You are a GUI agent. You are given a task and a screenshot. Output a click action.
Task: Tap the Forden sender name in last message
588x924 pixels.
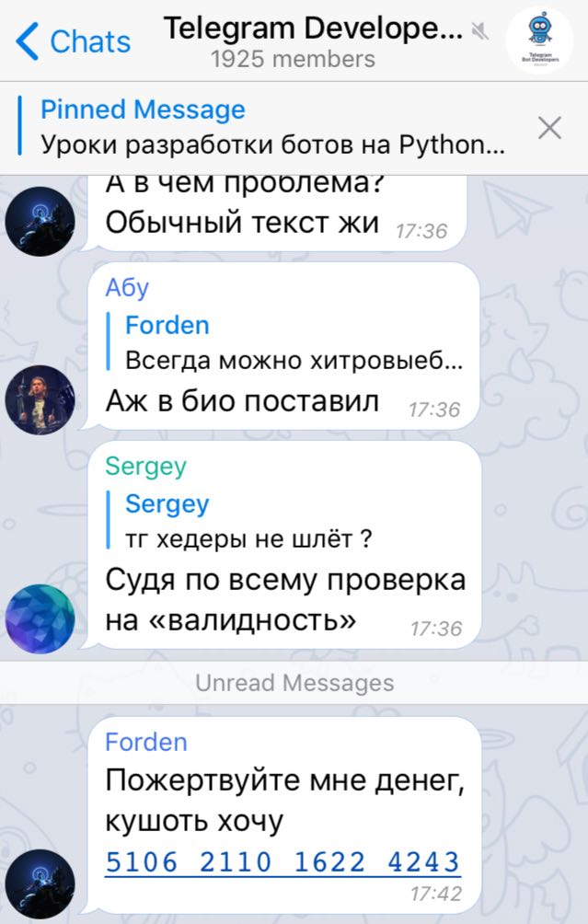pos(146,742)
